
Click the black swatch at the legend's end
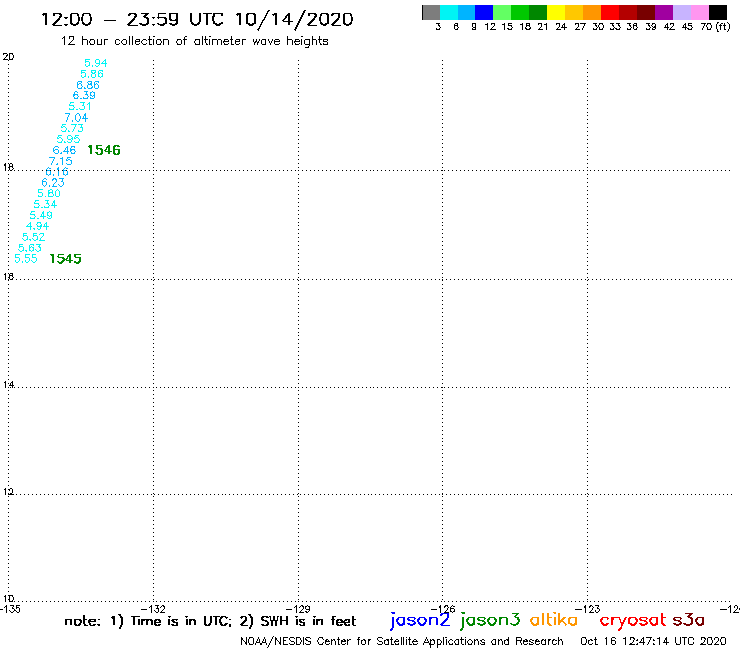coord(717,12)
